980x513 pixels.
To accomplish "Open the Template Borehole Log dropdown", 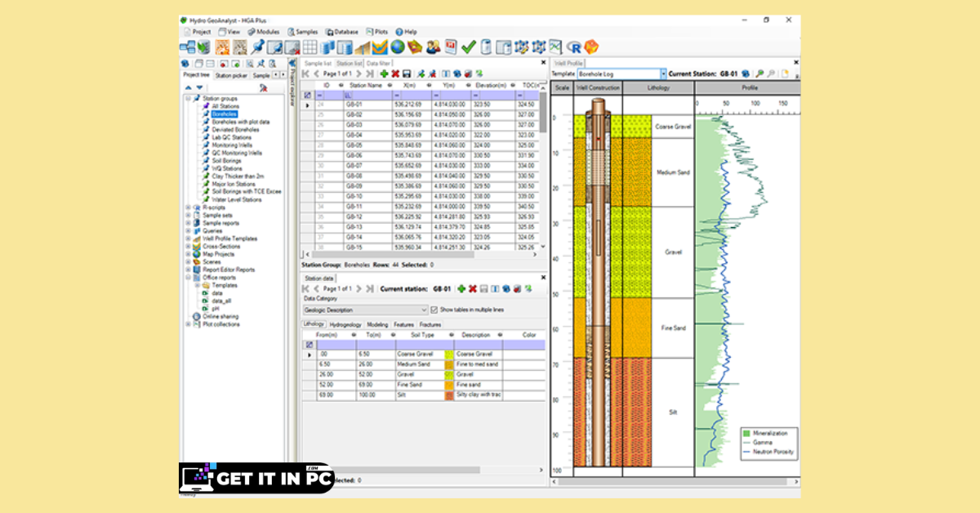I will click(663, 74).
